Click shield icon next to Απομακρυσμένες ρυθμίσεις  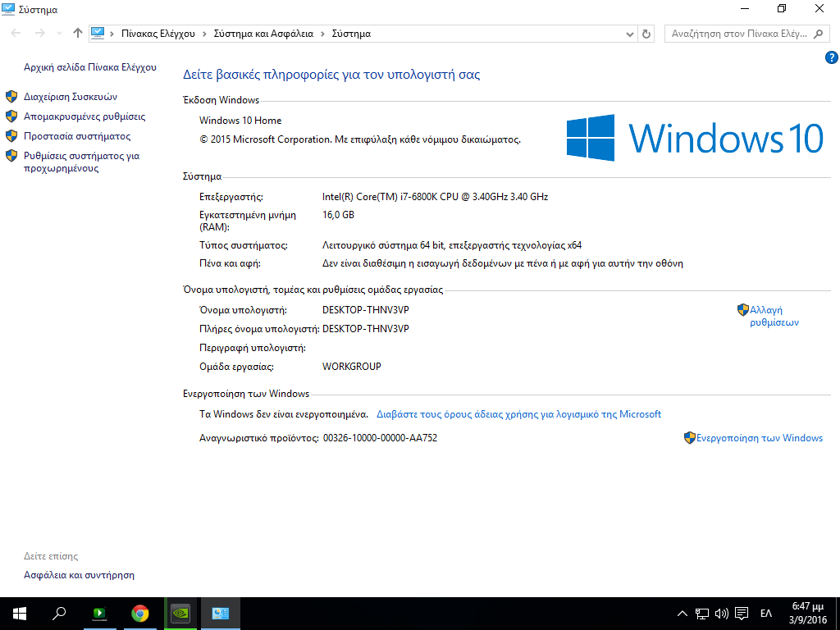click(x=11, y=116)
